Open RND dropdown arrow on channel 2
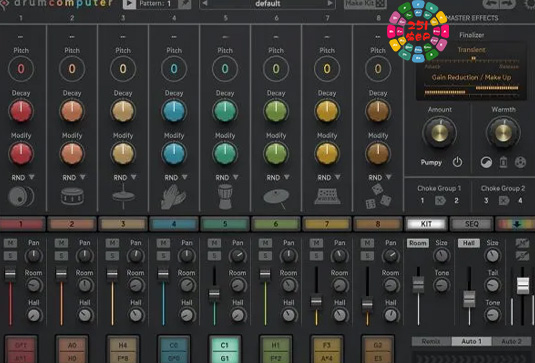 coord(83,177)
